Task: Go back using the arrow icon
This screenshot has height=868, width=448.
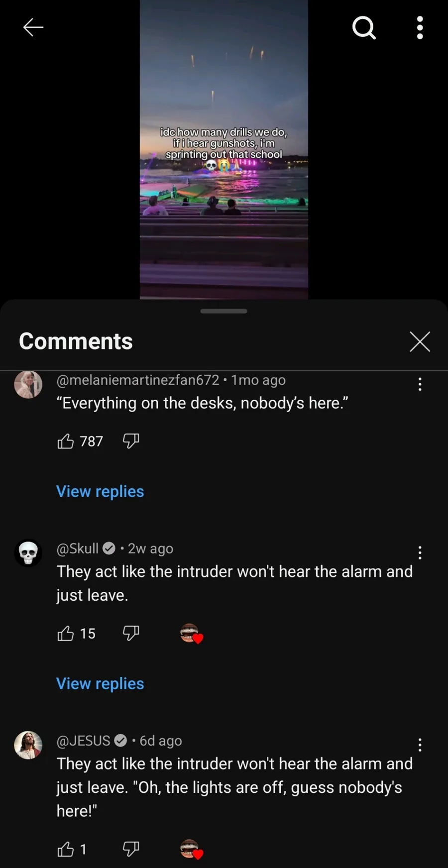Action: tap(33, 27)
